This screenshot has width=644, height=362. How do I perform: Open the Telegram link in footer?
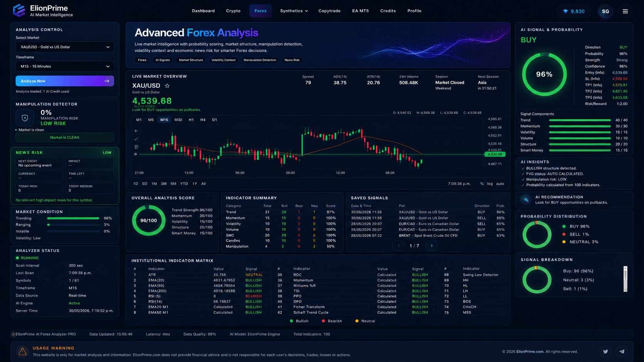(x=622, y=351)
